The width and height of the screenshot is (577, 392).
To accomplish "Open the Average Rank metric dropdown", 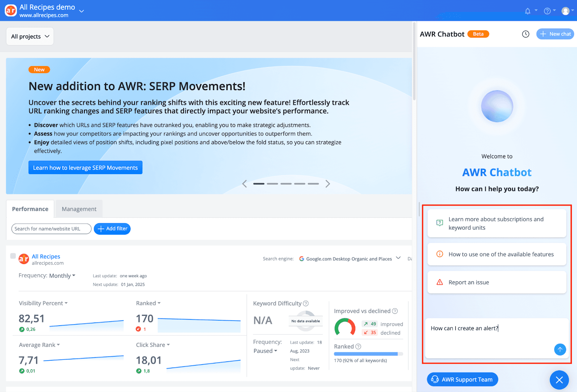I will [x=39, y=345].
